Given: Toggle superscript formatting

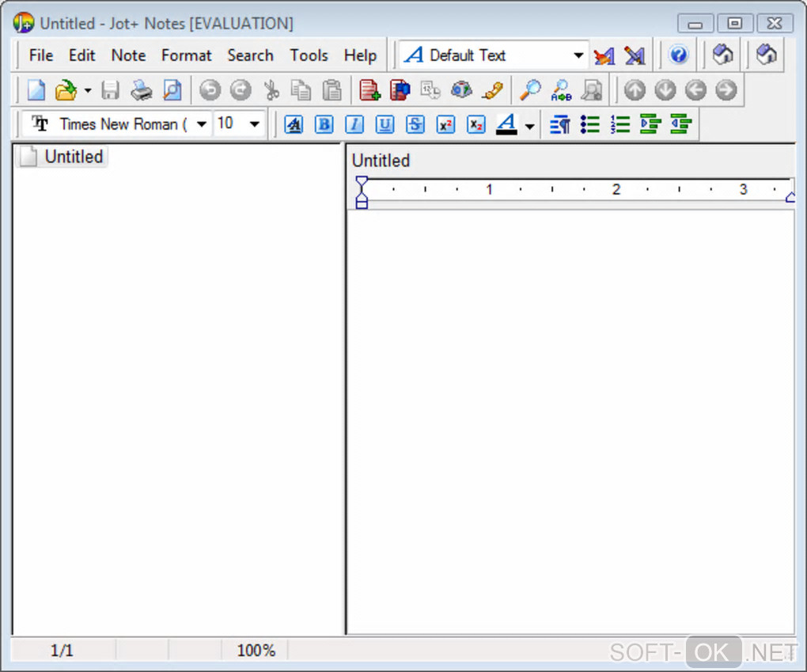Looking at the screenshot, I should tap(445, 124).
